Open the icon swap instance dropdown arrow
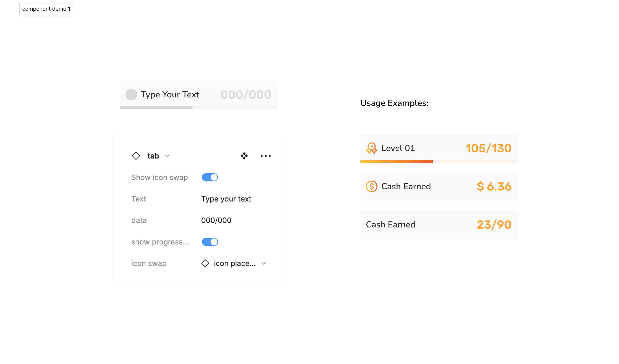 click(x=264, y=263)
